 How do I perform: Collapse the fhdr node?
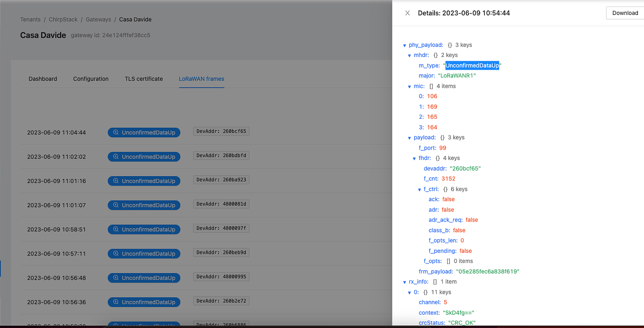pos(414,158)
